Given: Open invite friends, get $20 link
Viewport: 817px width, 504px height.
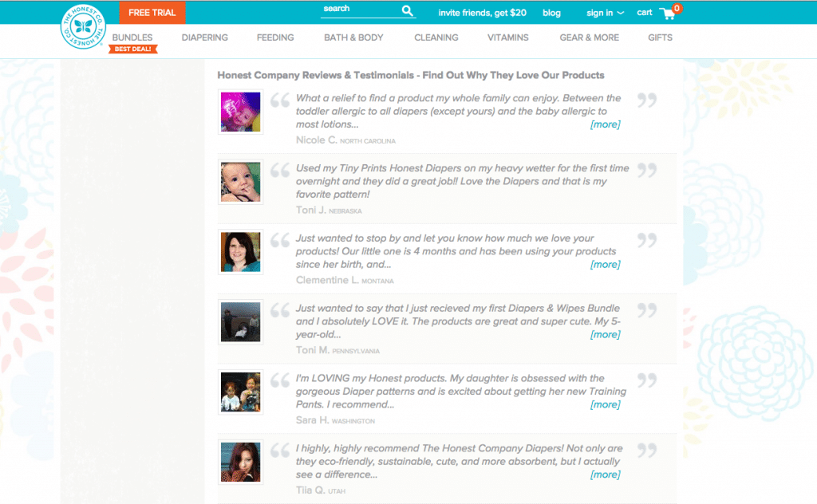Looking at the screenshot, I should pos(482,13).
